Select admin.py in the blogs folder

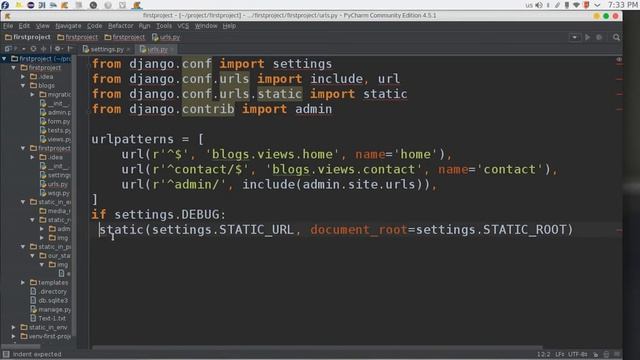(55, 112)
